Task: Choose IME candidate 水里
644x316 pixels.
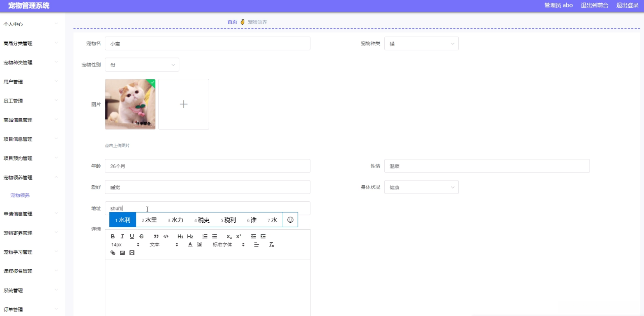Action: (149, 220)
